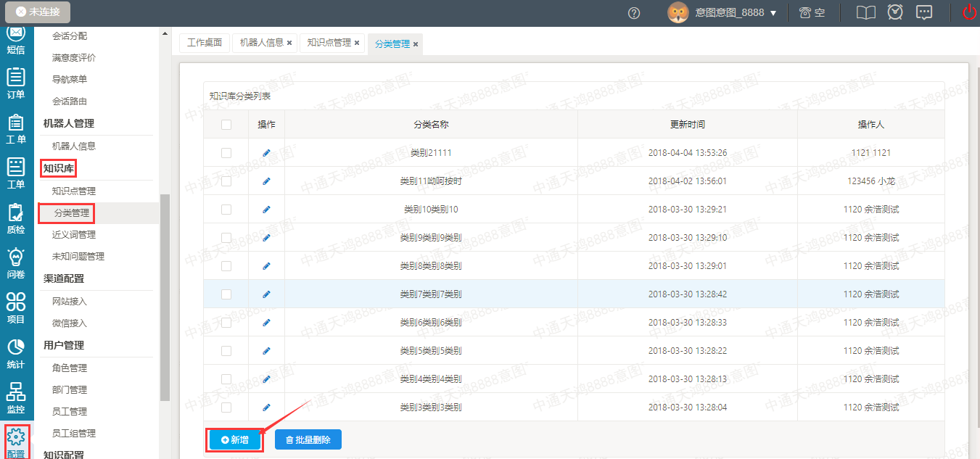Open the book manual icon in top bar
Viewport: 980px width, 459px height.
865,12
